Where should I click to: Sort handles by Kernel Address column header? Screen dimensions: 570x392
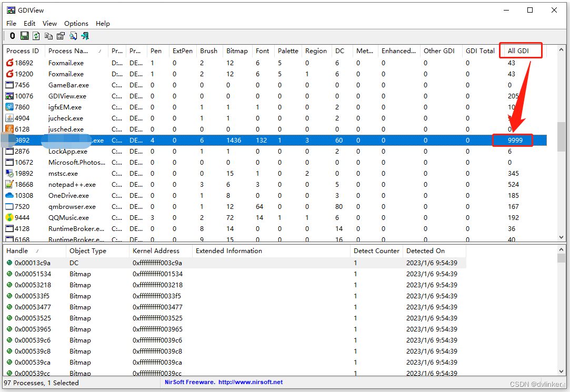point(161,250)
